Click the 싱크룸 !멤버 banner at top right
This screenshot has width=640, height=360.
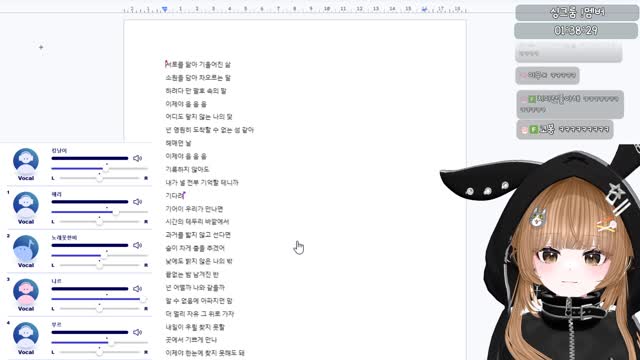point(576,13)
